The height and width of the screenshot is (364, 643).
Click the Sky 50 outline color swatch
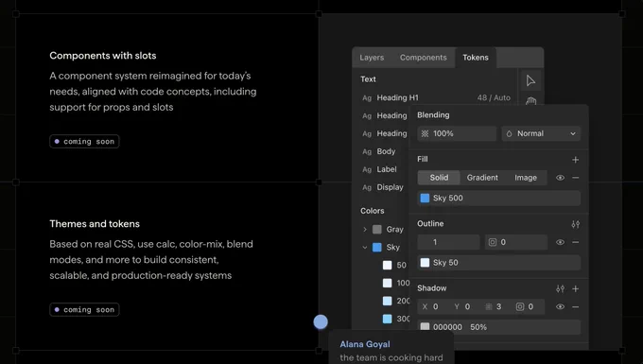tap(425, 263)
